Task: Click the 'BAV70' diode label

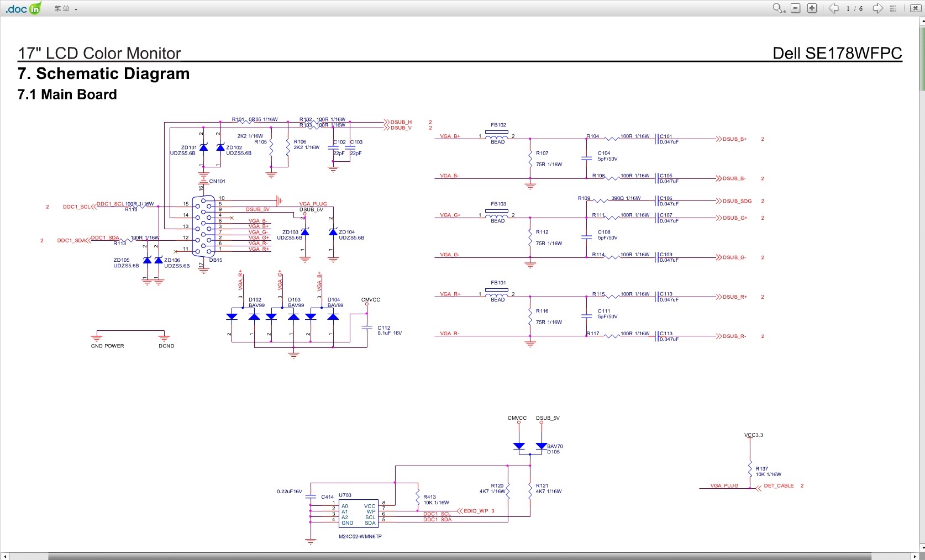Action: (555, 446)
